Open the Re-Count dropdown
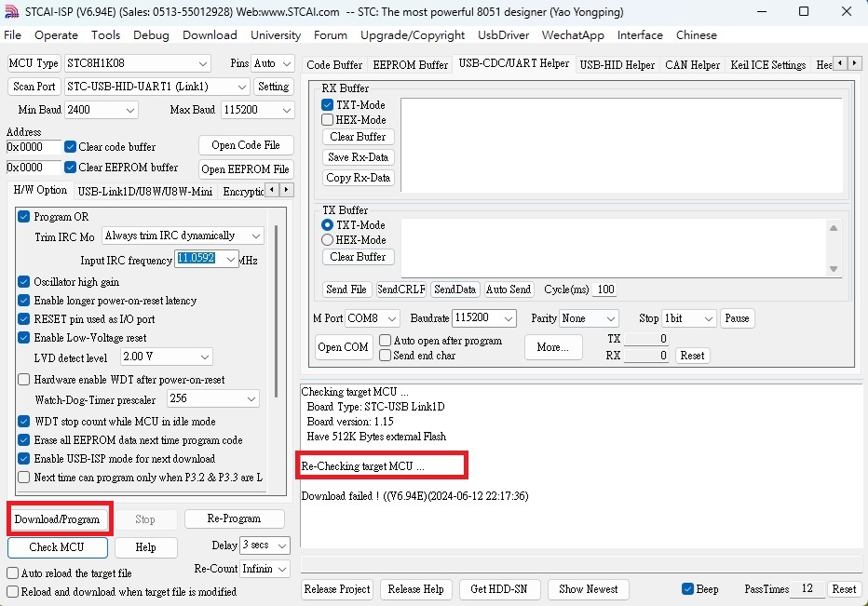 (265, 569)
